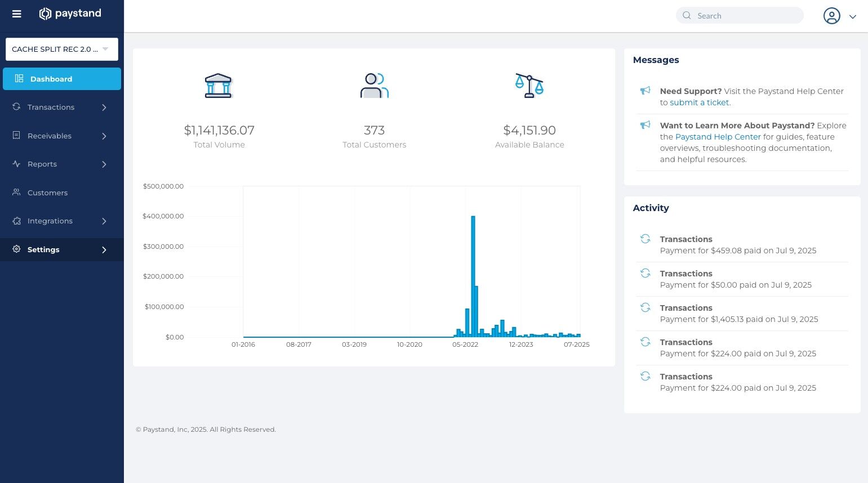Expand the Transactions menu chevron
The height and width of the screenshot is (483, 868).
pyautogui.click(x=104, y=108)
